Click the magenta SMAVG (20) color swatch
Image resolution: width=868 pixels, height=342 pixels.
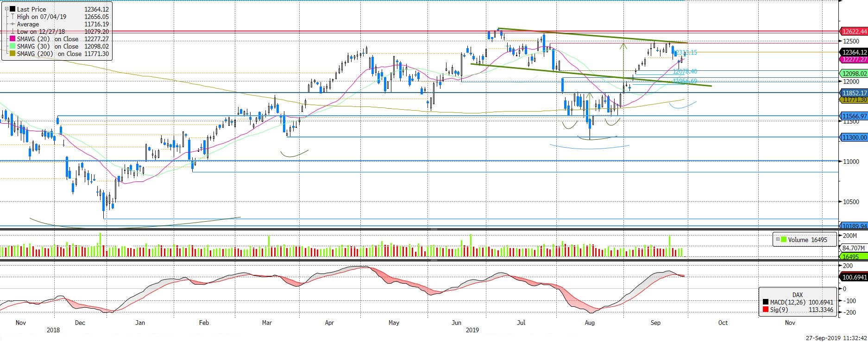pos(12,39)
